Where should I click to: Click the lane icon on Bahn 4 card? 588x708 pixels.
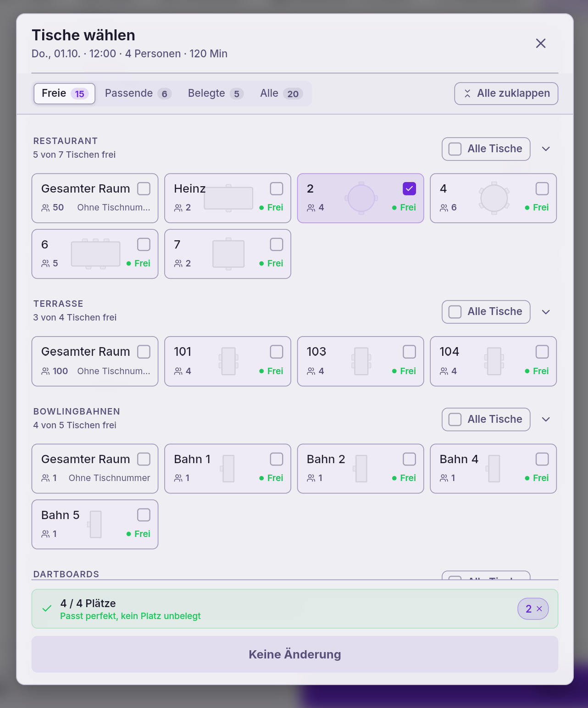[x=493, y=469]
